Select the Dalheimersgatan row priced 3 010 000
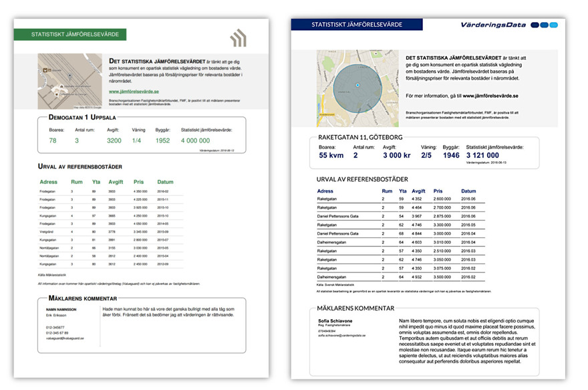This screenshot has width=588, height=390. [400, 242]
